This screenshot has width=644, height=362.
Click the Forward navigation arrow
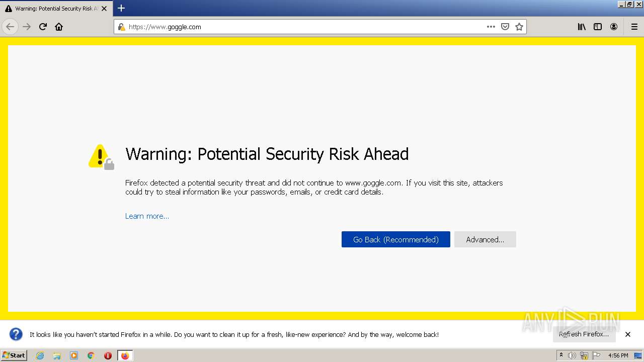(x=27, y=27)
